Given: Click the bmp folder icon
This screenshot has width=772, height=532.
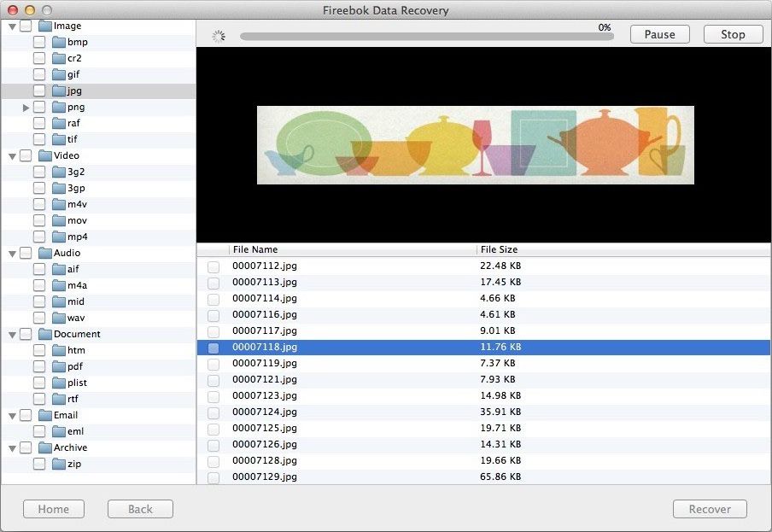Looking at the screenshot, I should pyautogui.click(x=59, y=43).
